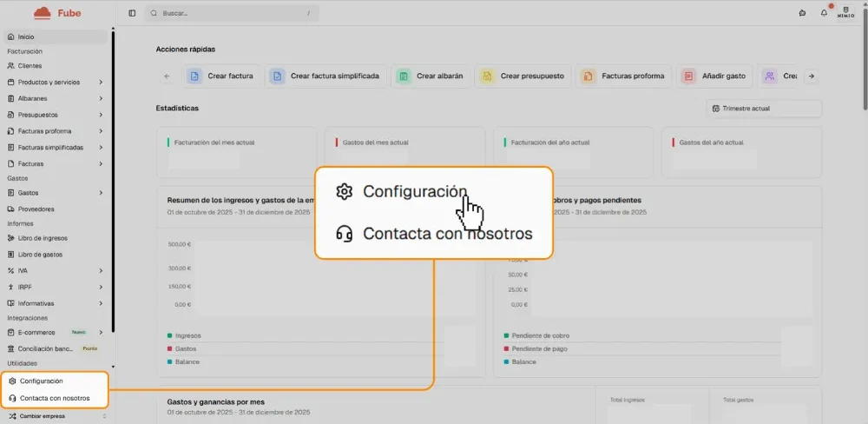Click the Presupuestos icon in sidebar

coord(11,115)
